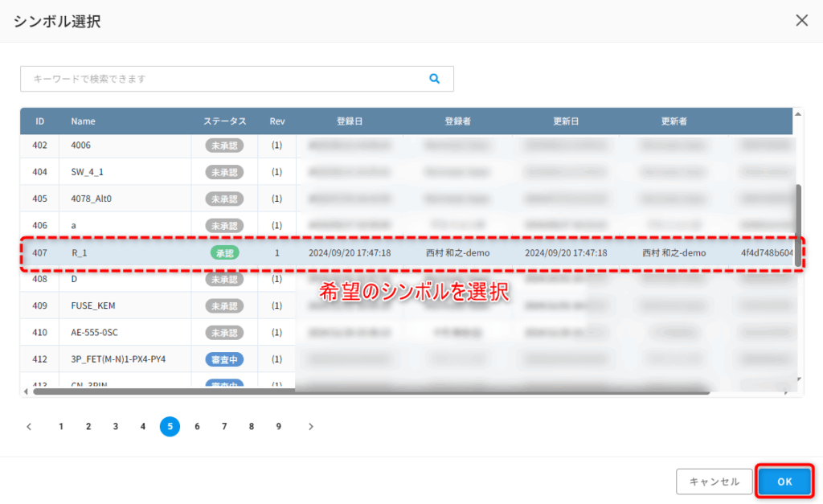823x504 pixels.
Task: Select the SW_4_1 symbol row
Action: pyautogui.click(x=407, y=172)
